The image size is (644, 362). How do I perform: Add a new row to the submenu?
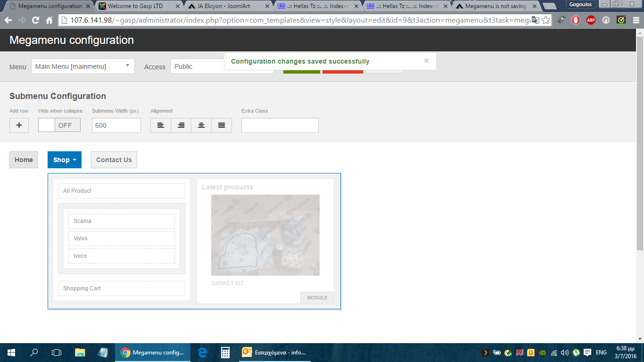pos(19,125)
